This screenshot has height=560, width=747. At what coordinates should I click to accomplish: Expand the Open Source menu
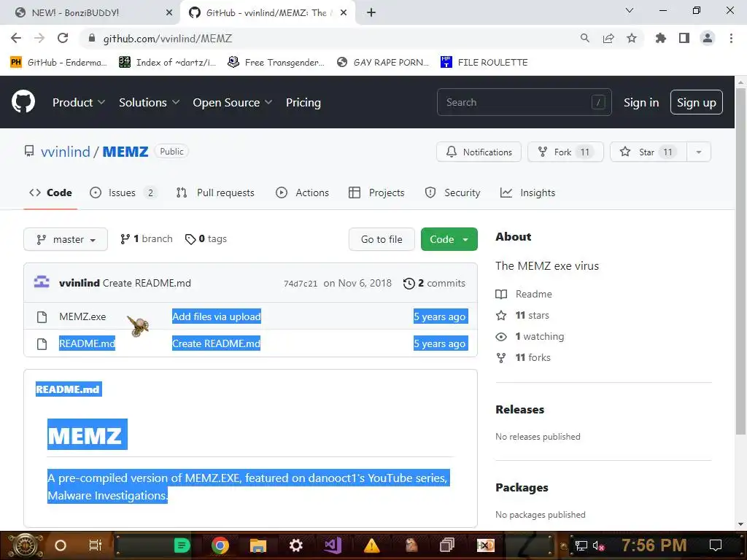coord(233,102)
